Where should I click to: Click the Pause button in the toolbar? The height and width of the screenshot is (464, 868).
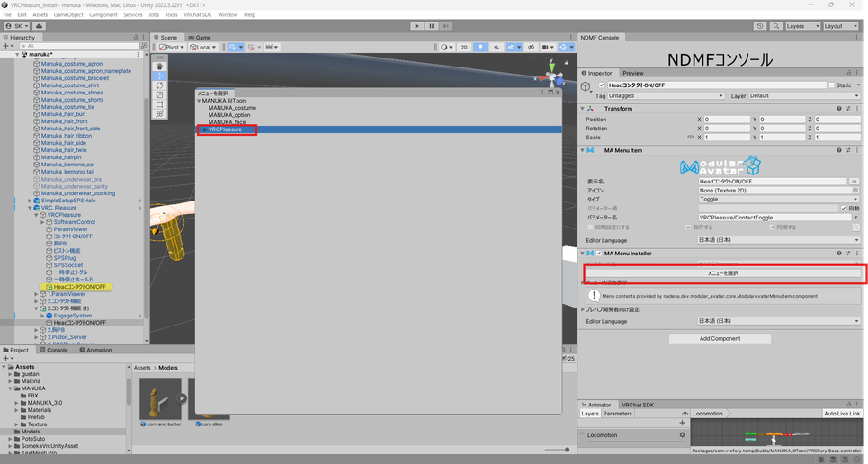432,26
